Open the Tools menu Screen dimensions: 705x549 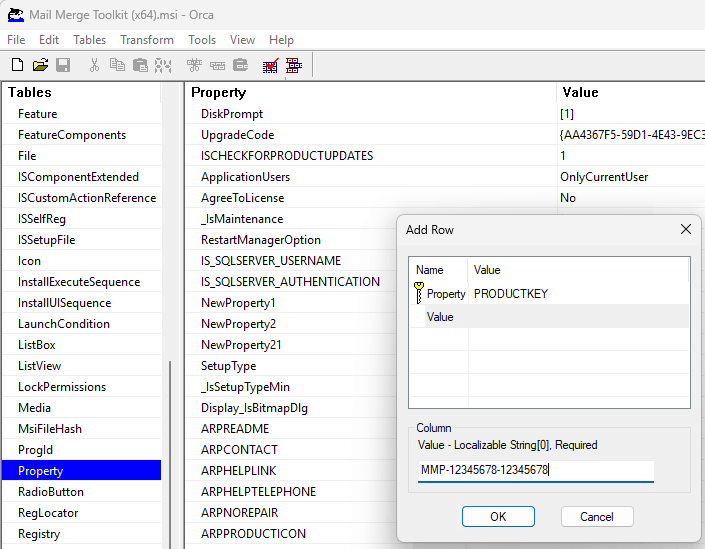(x=202, y=40)
